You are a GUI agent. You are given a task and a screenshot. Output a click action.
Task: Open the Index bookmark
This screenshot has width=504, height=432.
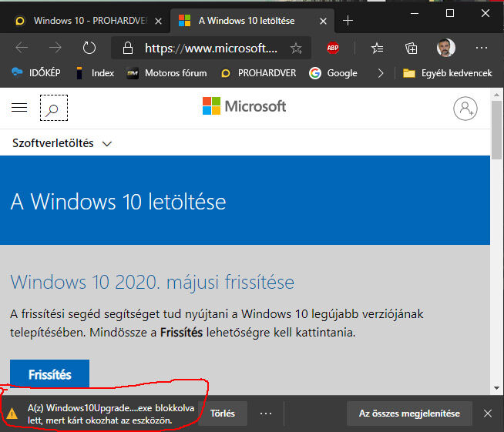[95, 73]
